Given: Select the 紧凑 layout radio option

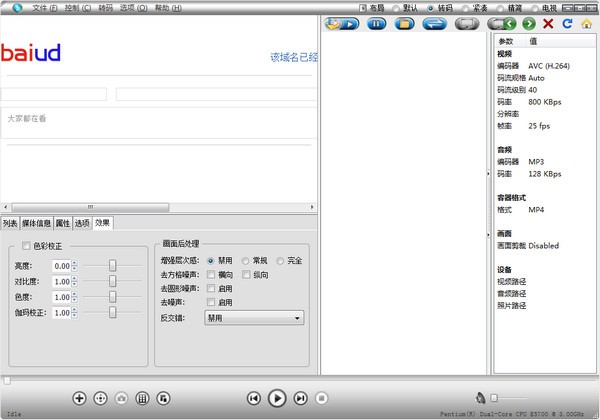Looking at the screenshot, I should [x=467, y=8].
